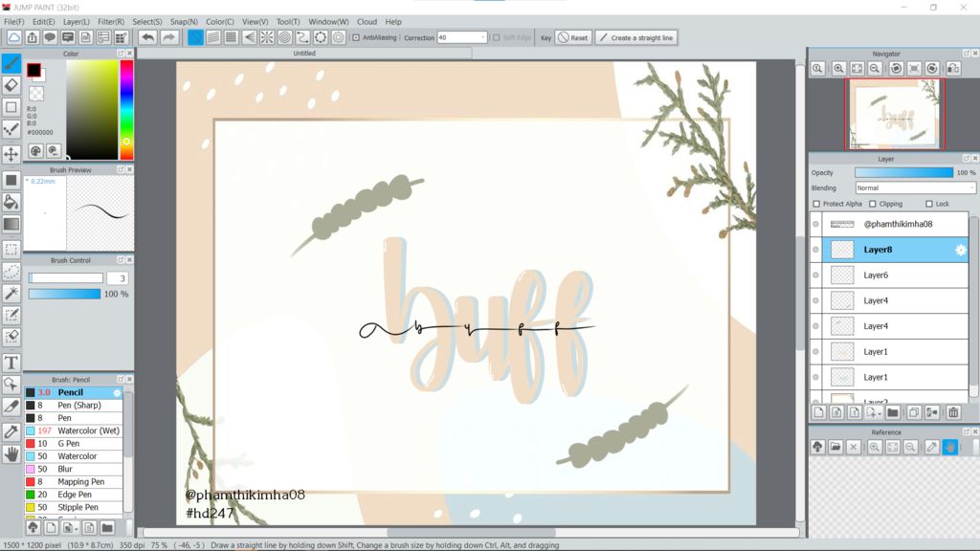Toggle visibility of @phamthikimha08 layer
This screenshot has width=980, height=551.
coord(815,224)
